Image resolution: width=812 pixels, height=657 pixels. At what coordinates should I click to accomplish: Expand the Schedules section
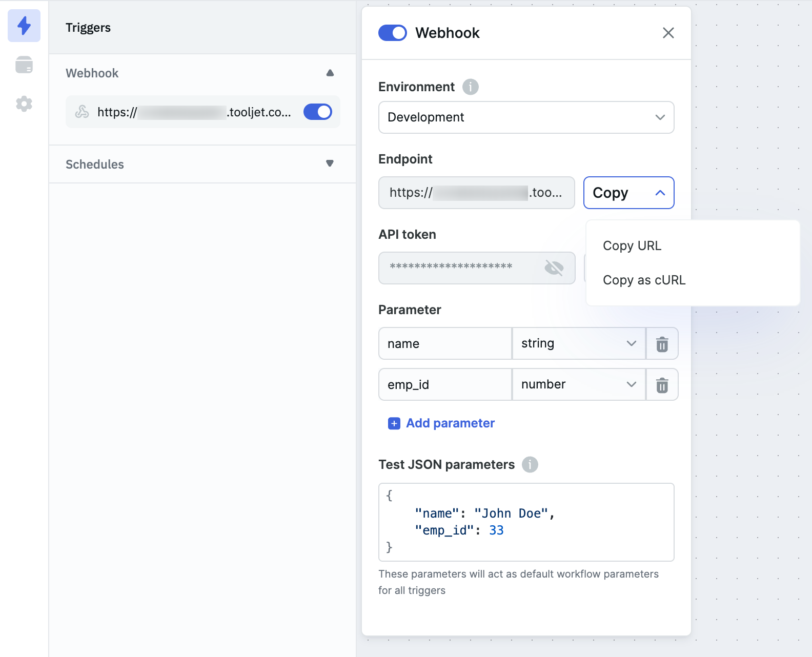(x=330, y=164)
